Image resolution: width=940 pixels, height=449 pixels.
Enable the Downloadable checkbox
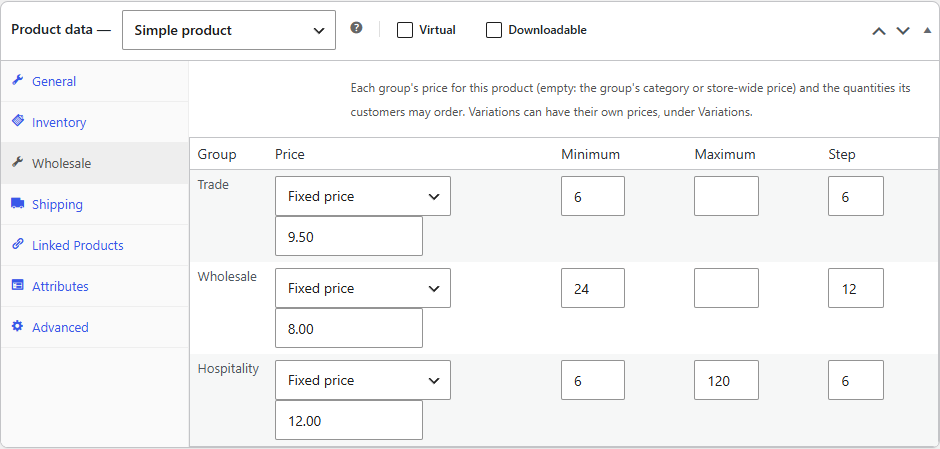(493, 30)
